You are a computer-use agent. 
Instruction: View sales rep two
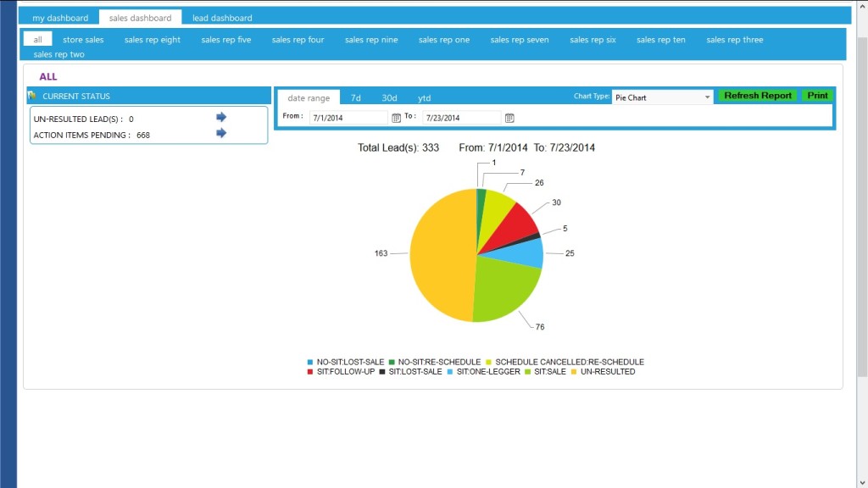pyautogui.click(x=58, y=54)
